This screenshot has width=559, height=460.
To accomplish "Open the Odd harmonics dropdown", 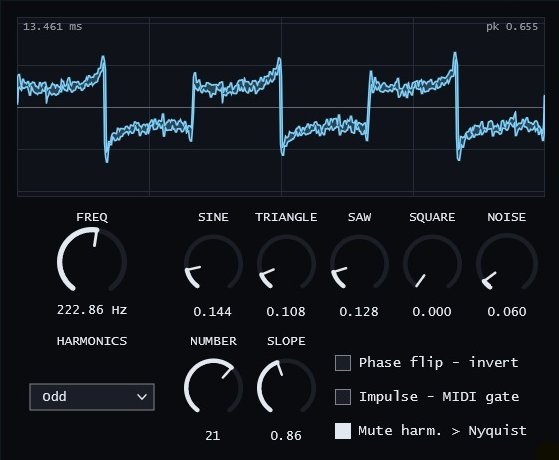I will point(92,397).
